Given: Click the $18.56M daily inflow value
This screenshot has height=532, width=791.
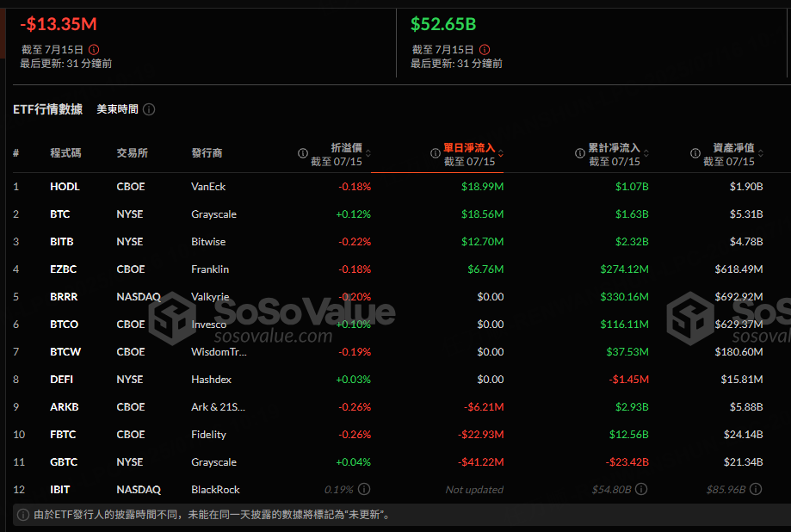Looking at the screenshot, I should [482, 214].
